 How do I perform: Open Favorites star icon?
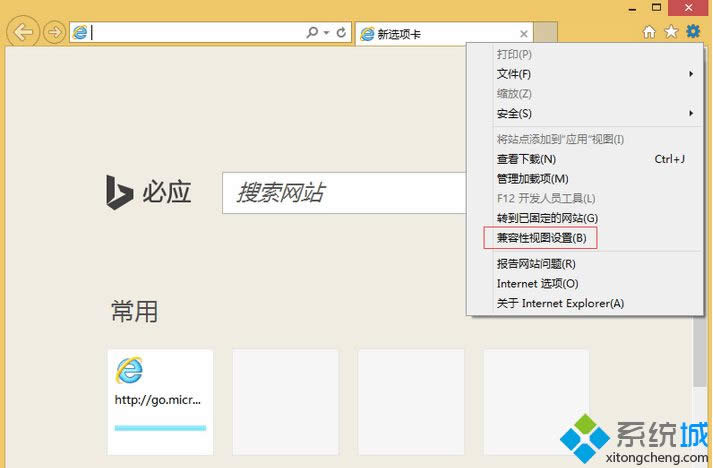click(671, 32)
